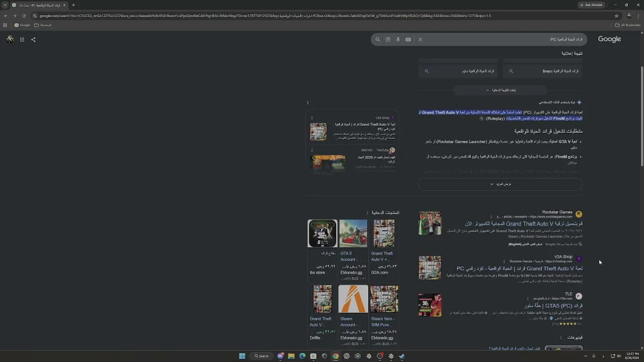Open Google Lens image search icon
Screen dimensions: 644x362
click(388, 39)
